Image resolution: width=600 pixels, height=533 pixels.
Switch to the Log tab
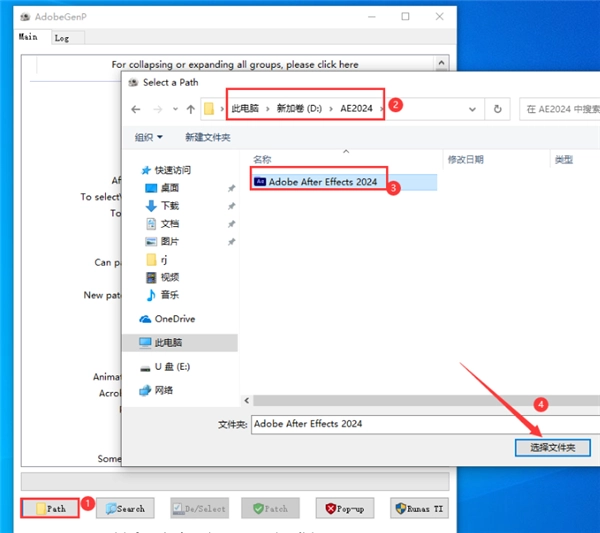pyautogui.click(x=62, y=37)
